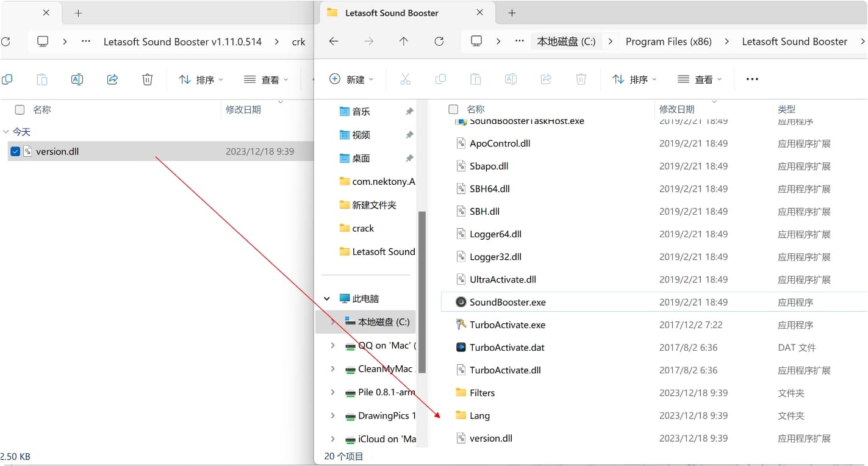
Task: Click Program Files (x86) breadcrumb
Action: (669, 41)
